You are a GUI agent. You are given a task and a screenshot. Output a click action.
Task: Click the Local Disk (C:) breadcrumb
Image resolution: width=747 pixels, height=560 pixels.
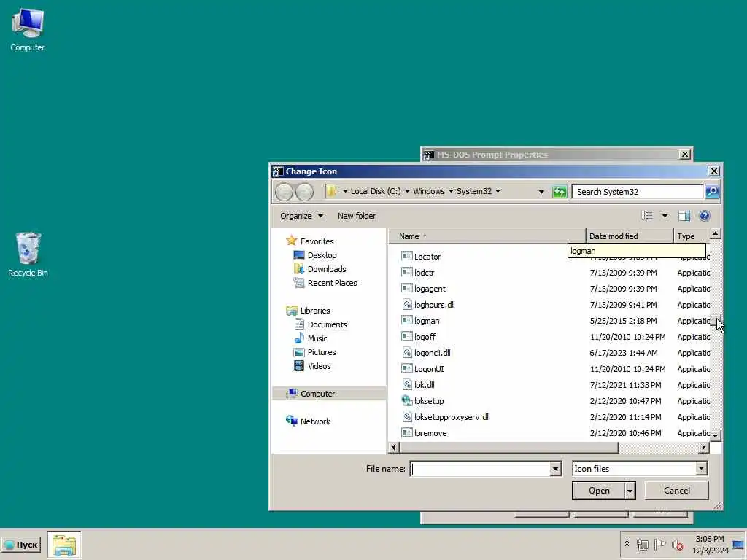[x=376, y=191]
